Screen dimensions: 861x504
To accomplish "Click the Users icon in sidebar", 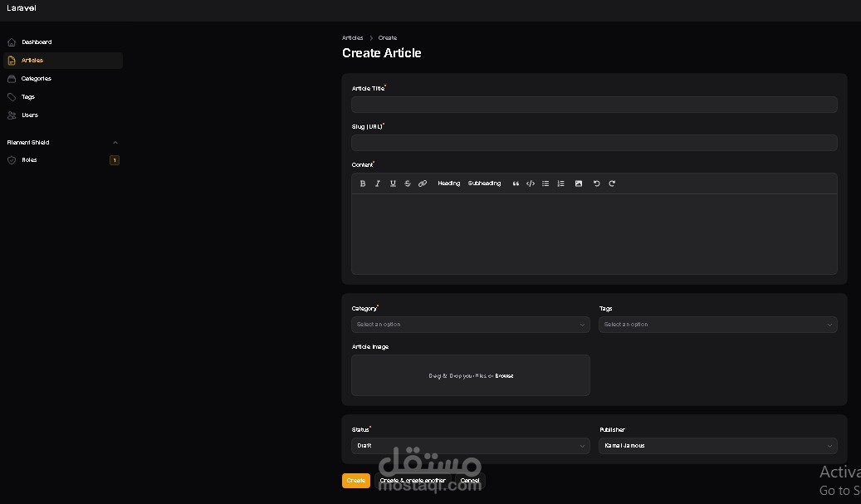I will (12, 115).
